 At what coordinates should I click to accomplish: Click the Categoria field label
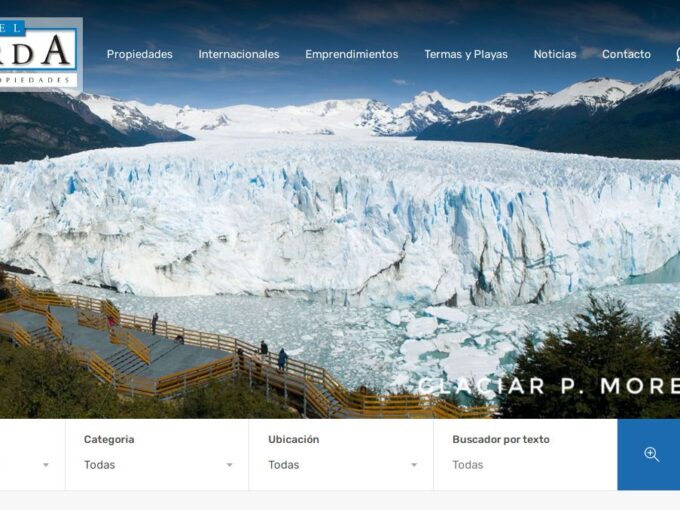109,439
